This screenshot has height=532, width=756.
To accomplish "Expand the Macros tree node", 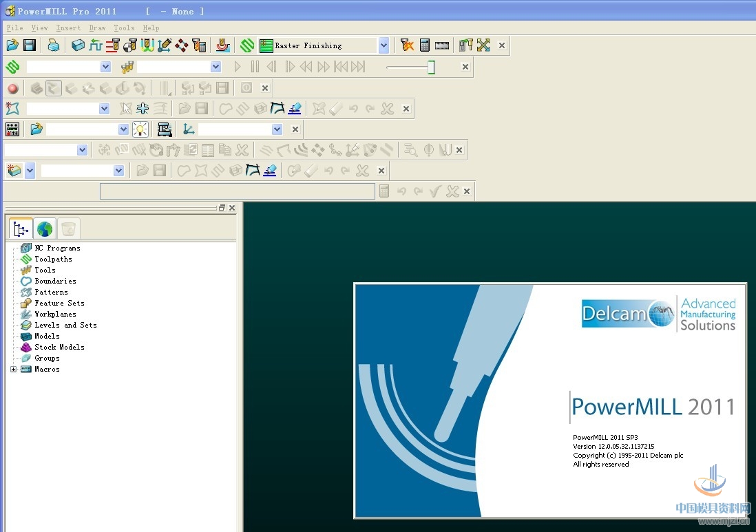I will tap(14, 369).
